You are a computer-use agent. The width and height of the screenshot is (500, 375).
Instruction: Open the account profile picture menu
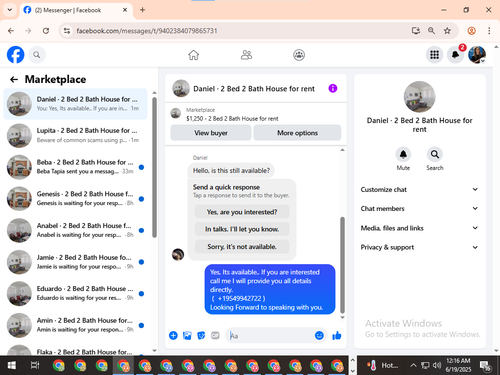point(477,55)
